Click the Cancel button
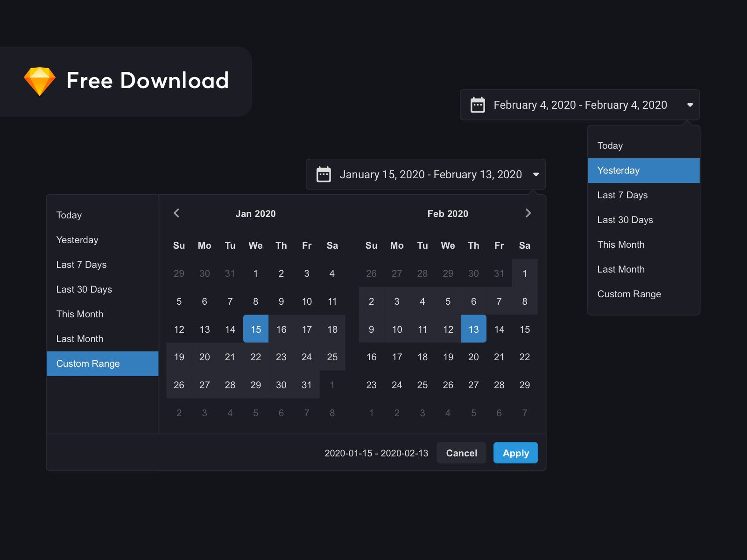This screenshot has height=560, width=747. (461, 453)
